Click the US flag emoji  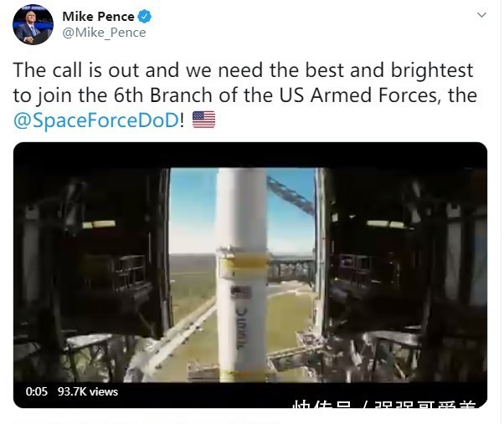tap(203, 120)
